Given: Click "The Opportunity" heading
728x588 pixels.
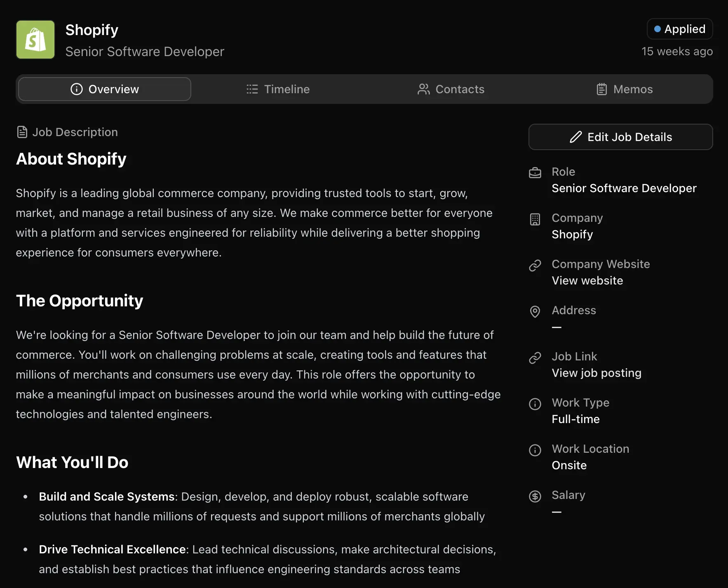Looking at the screenshot, I should click(80, 301).
